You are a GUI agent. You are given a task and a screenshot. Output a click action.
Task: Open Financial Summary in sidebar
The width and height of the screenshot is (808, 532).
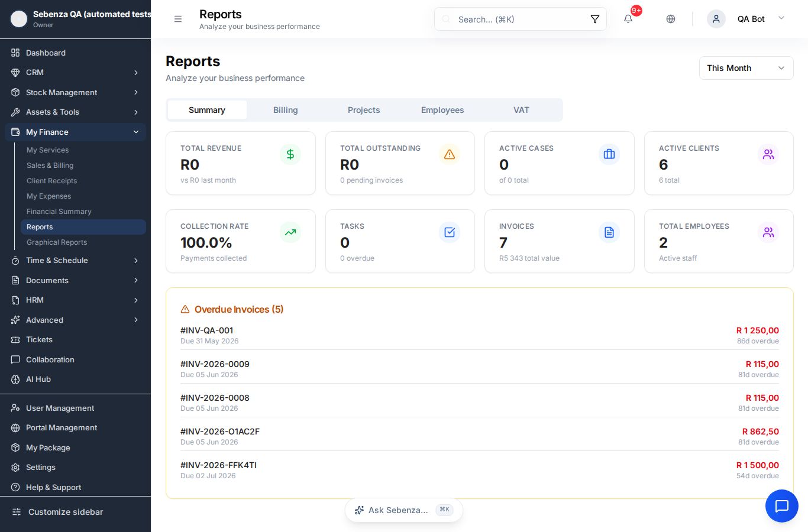click(x=83, y=212)
